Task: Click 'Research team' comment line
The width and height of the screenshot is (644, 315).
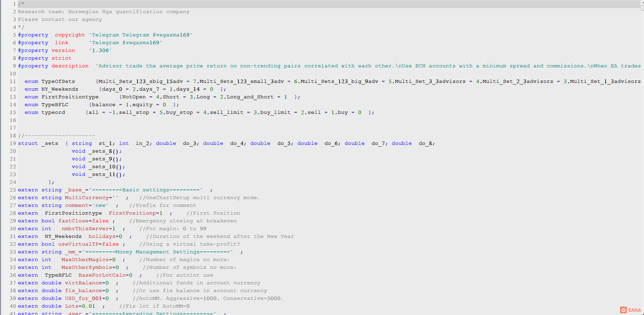Action: (x=104, y=12)
